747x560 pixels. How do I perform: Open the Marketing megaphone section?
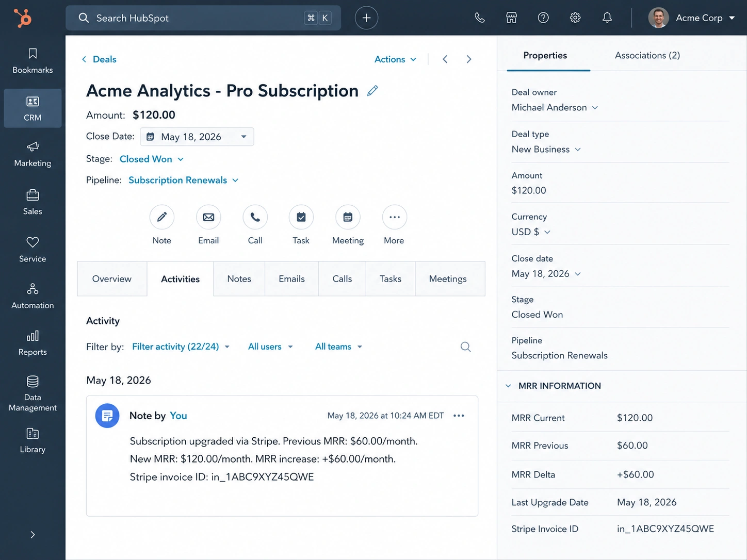point(33,154)
